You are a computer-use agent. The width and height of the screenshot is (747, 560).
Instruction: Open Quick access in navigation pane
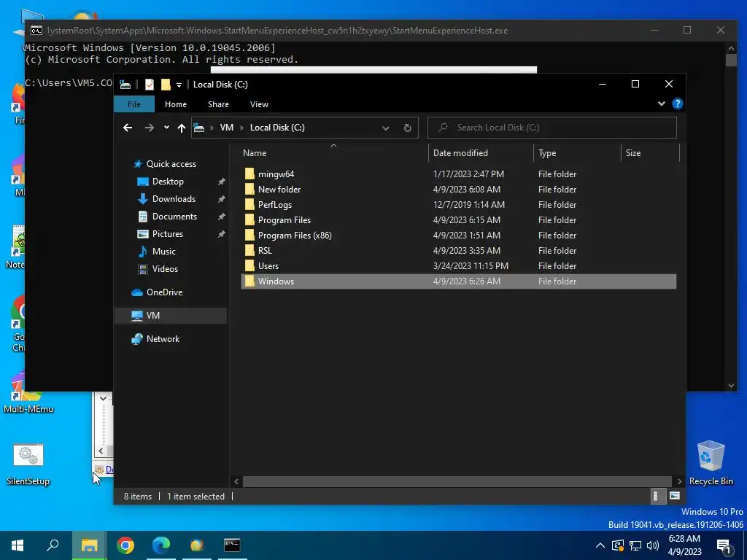tap(171, 164)
